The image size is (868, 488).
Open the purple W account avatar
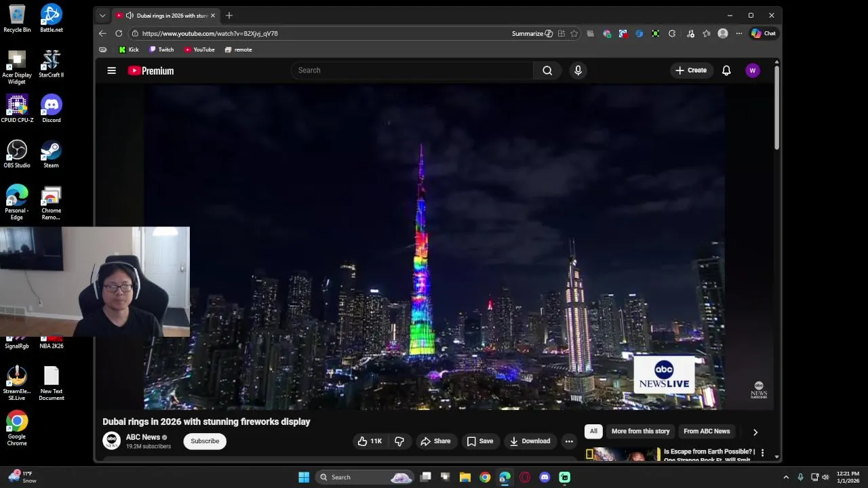coord(753,70)
